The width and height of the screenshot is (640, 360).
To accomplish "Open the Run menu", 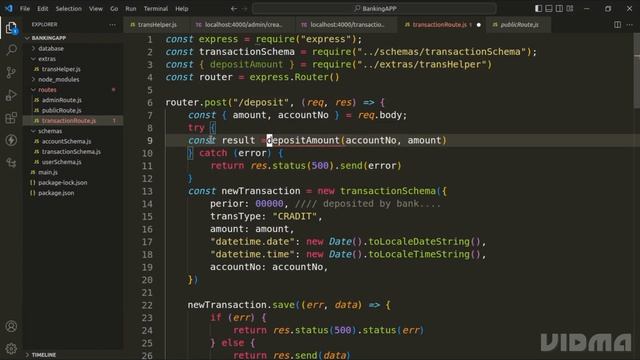I will coord(131,9).
